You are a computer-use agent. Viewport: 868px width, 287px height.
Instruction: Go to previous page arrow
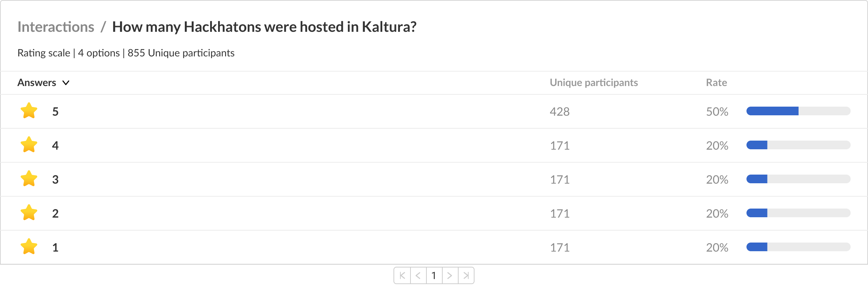point(418,276)
